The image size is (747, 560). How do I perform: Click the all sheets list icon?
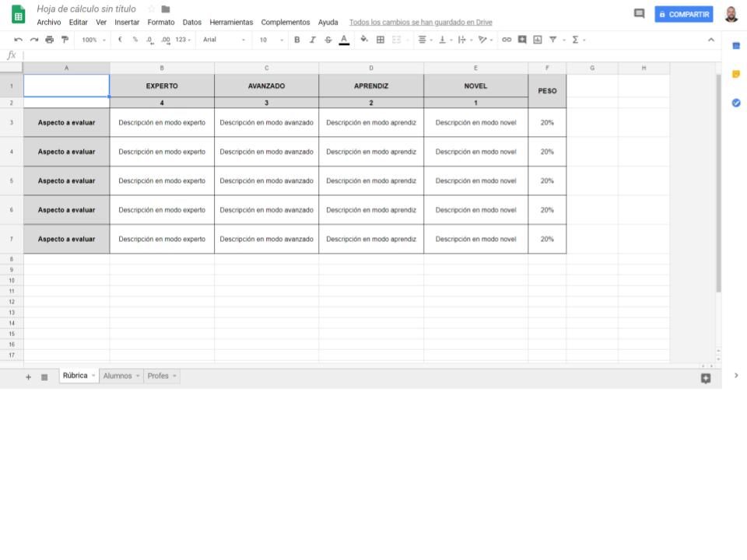[x=44, y=376]
